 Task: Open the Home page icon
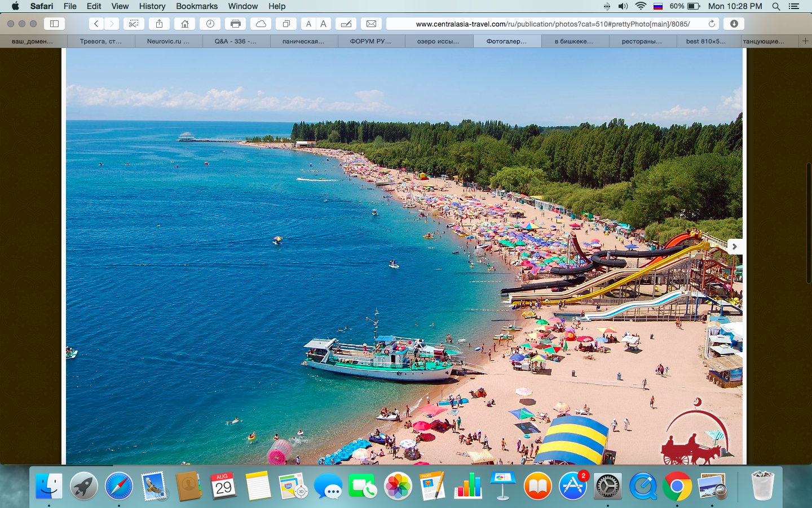click(x=185, y=24)
